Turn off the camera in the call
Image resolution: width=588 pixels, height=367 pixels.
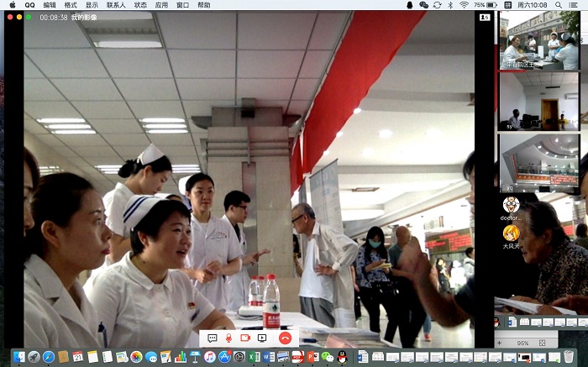[x=245, y=338]
